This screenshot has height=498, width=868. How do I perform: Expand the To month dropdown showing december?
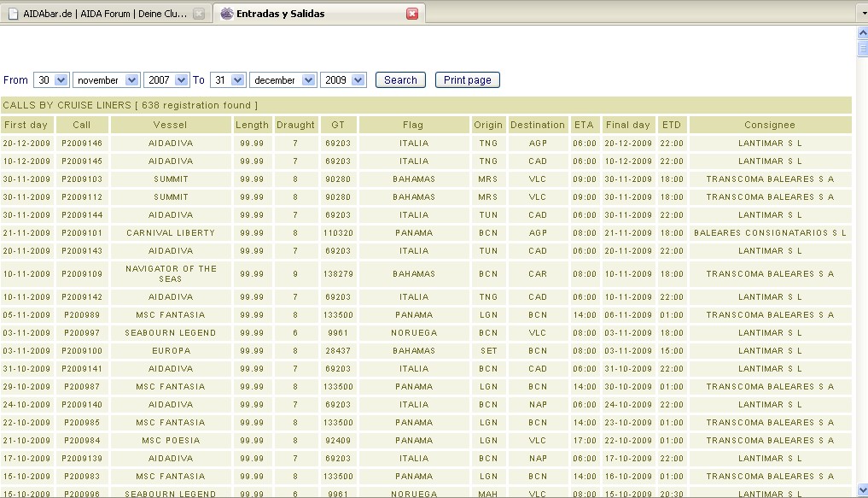pyautogui.click(x=283, y=80)
